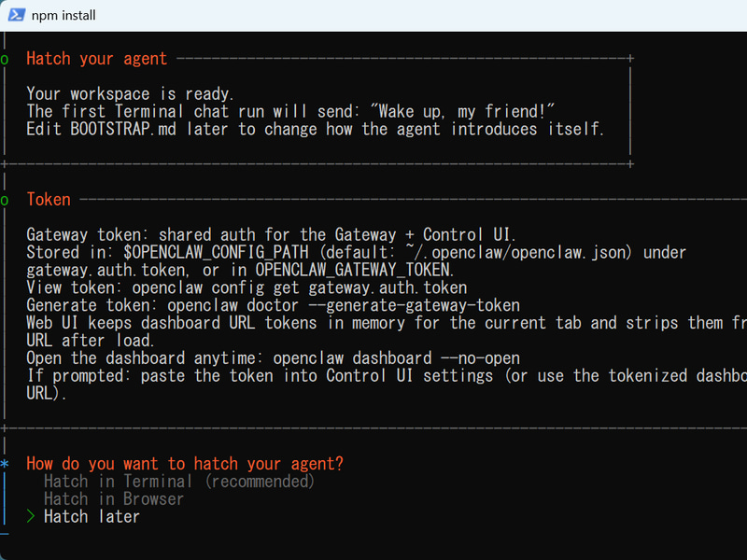
Task: Click the green arrow beside Hatch later
Action: [31, 516]
